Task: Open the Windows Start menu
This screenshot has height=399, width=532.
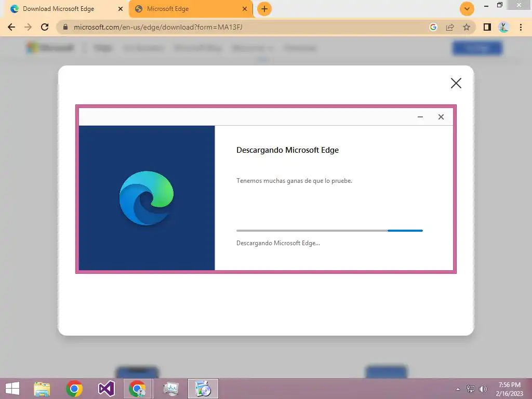Action: click(x=12, y=389)
